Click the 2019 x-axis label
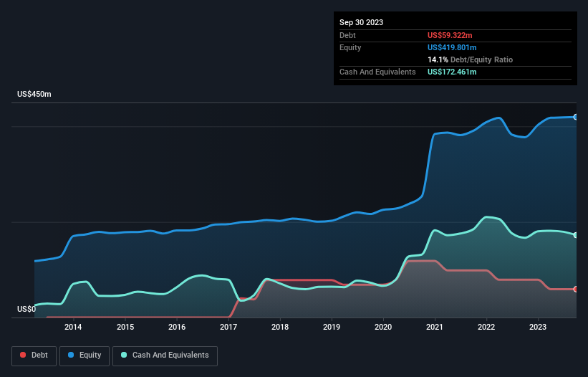Image resolution: width=588 pixels, height=377 pixels. pyautogui.click(x=332, y=327)
